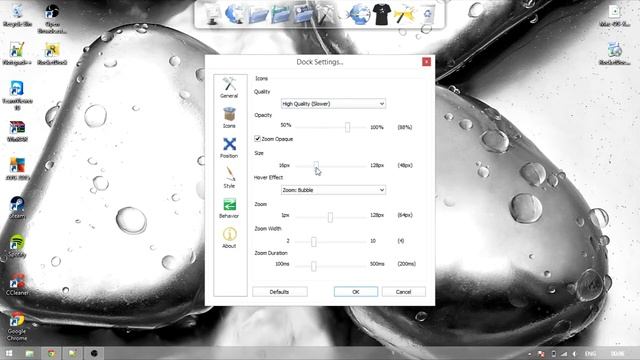
Task: Select the WinRAR desktop shortcut
Action: coord(17,131)
